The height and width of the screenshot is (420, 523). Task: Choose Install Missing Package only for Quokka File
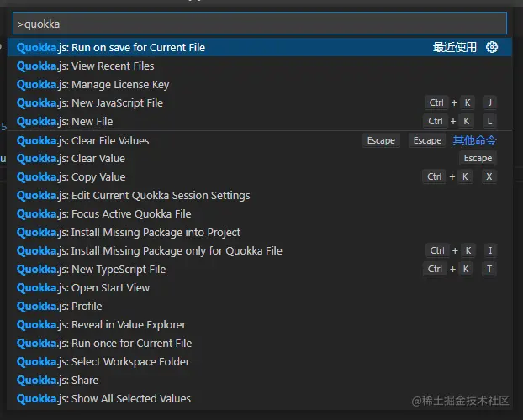click(260, 250)
